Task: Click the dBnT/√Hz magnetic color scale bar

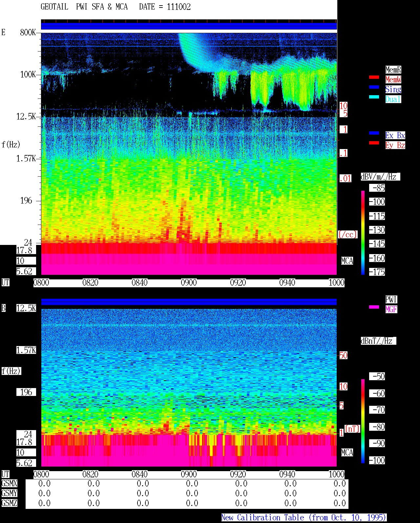Action: [x=363, y=421]
